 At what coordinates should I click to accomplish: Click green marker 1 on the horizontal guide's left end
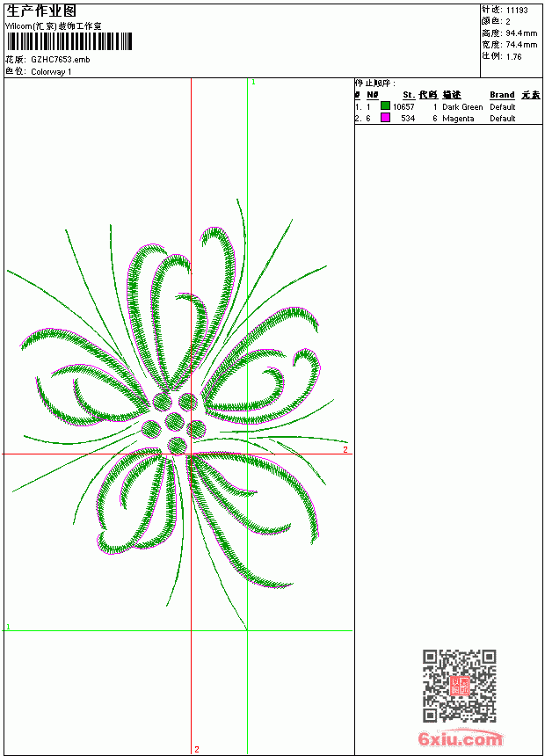(x=8, y=627)
